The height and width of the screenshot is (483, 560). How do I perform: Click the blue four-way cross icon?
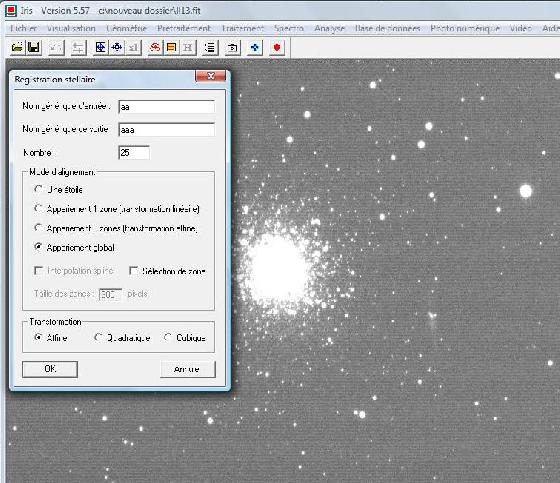255,48
